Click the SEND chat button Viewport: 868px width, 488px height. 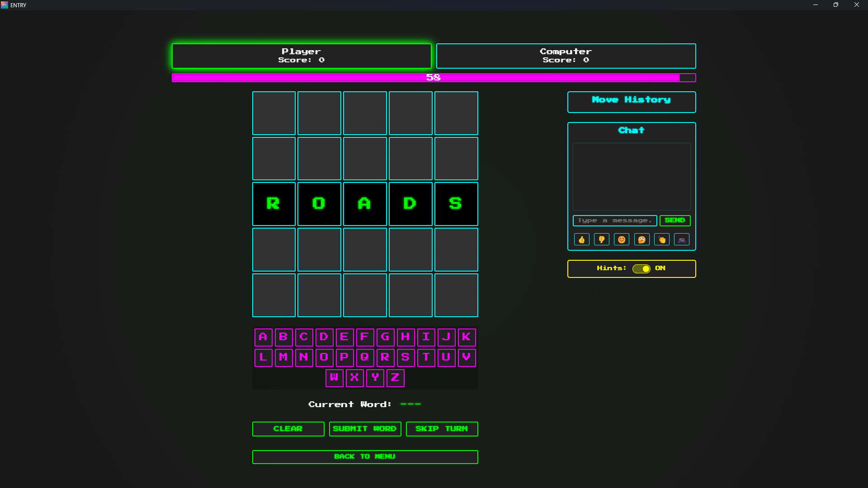tap(675, 221)
